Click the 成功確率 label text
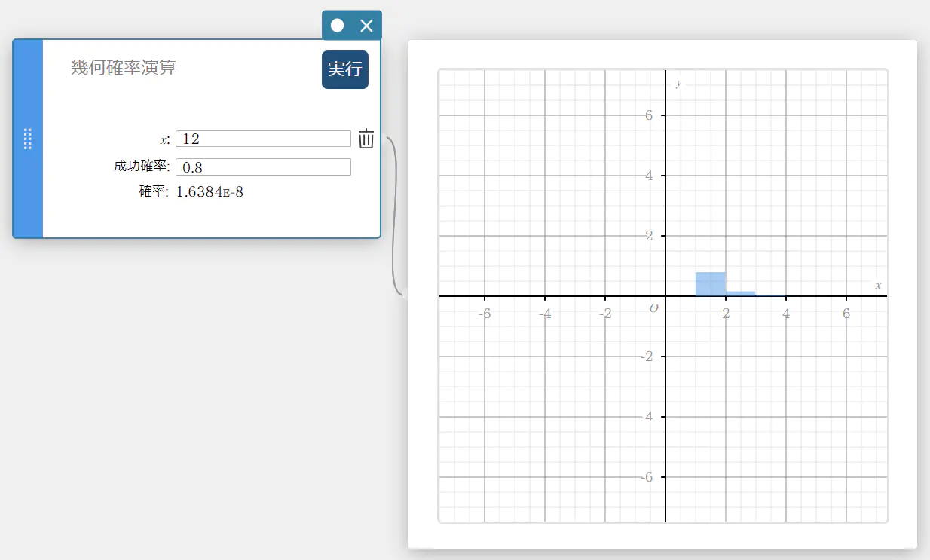Screen dimensions: 930x560 pos(142,167)
